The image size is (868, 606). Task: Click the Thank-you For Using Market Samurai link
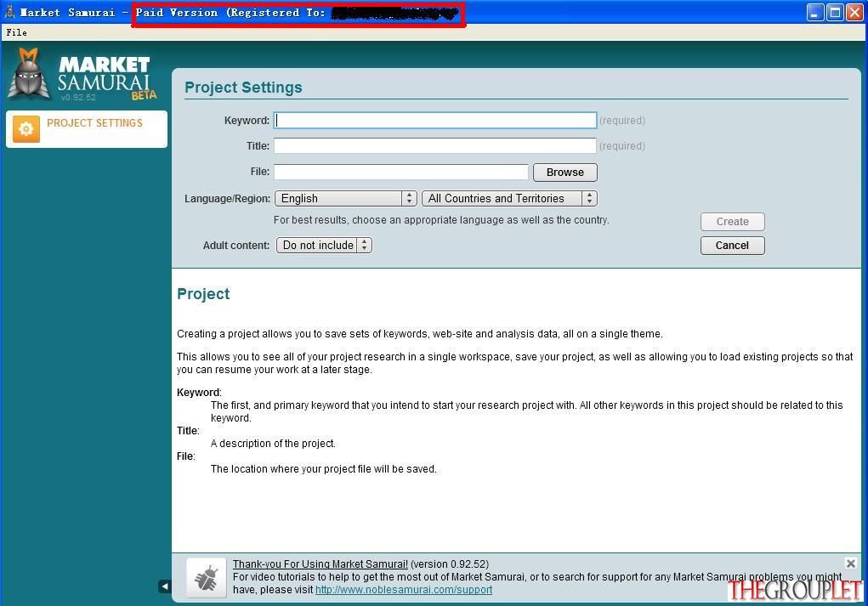(320, 564)
